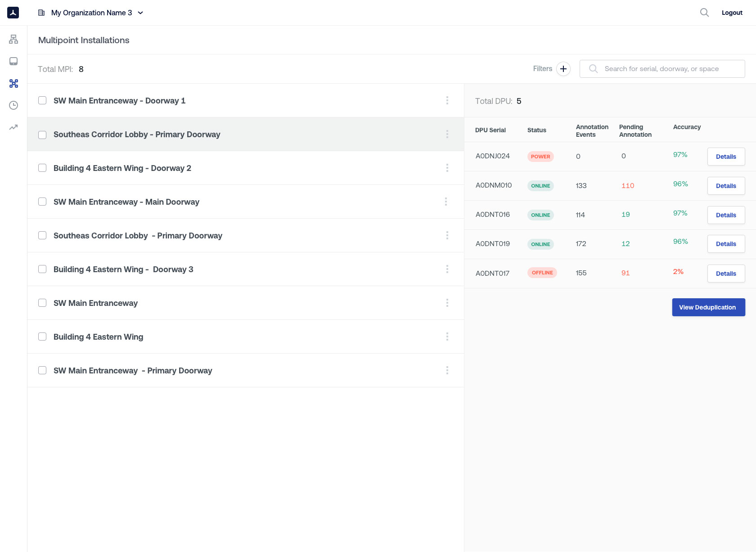Tick the Building 4 Eastern Wing - Doorway 2 checkbox
This screenshot has height=552, width=756.
coord(42,168)
